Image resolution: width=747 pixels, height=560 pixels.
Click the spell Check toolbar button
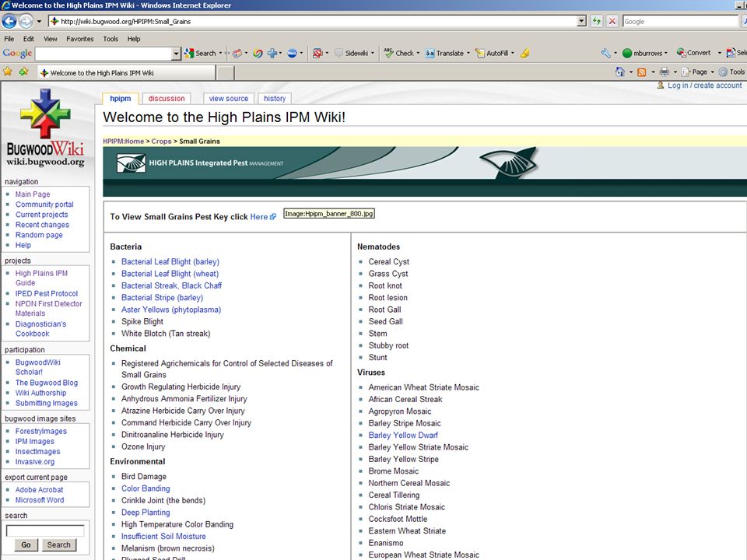[398, 54]
